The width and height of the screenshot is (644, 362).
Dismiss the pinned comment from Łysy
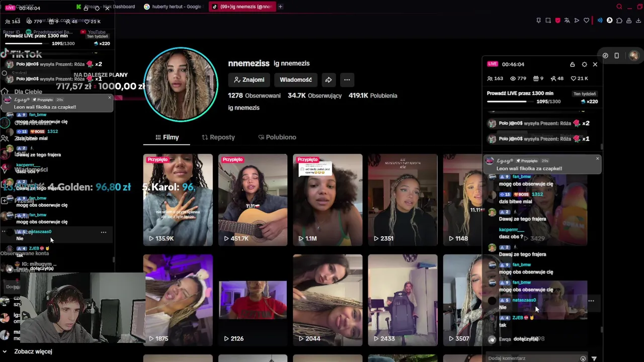coord(597,159)
